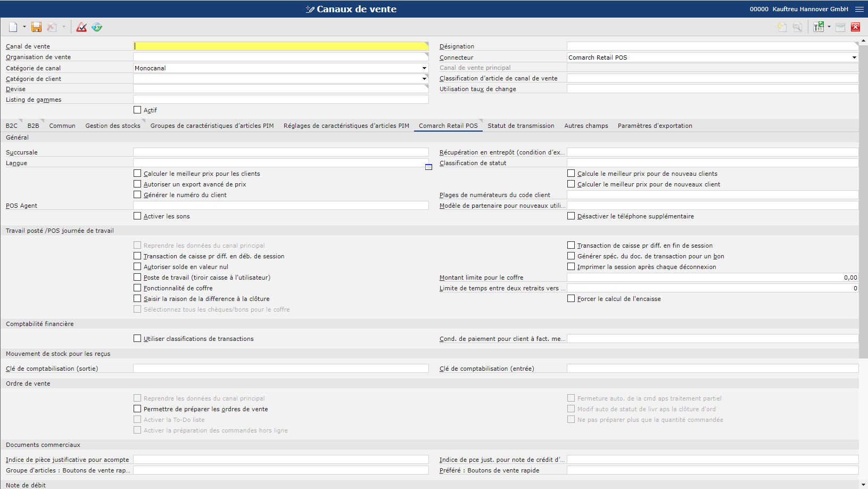Image resolution: width=868 pixels, height=489 pixels.
Task: Open the Statut de transmission tab
Action: [521, 126]
